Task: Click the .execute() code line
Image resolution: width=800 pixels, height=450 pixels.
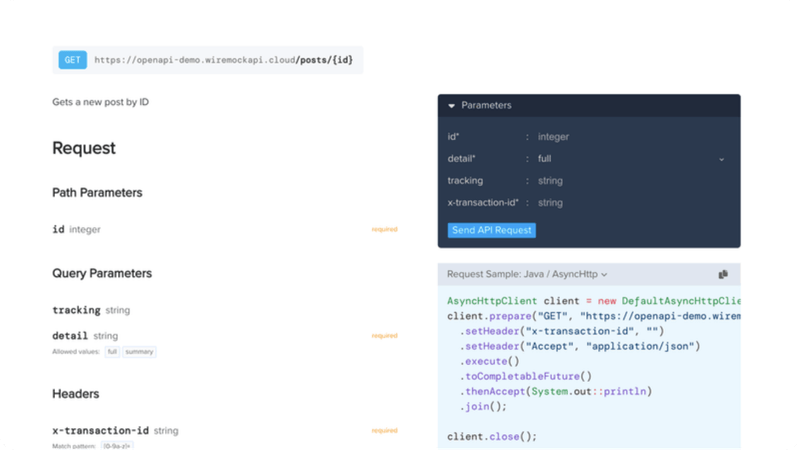Action: click(489, 361)
